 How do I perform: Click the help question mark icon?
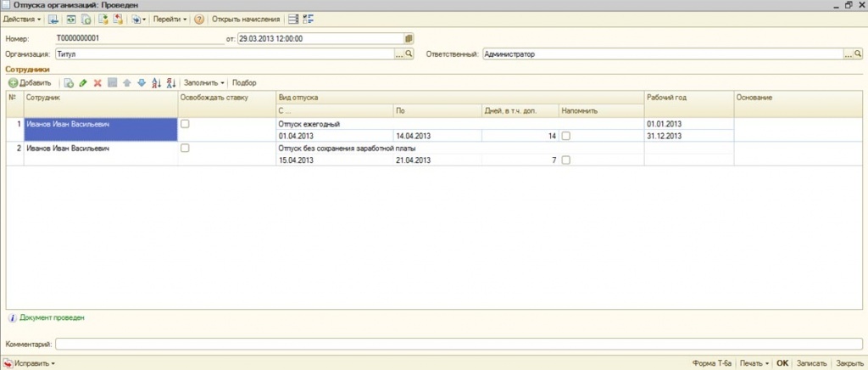click(199, 19)
